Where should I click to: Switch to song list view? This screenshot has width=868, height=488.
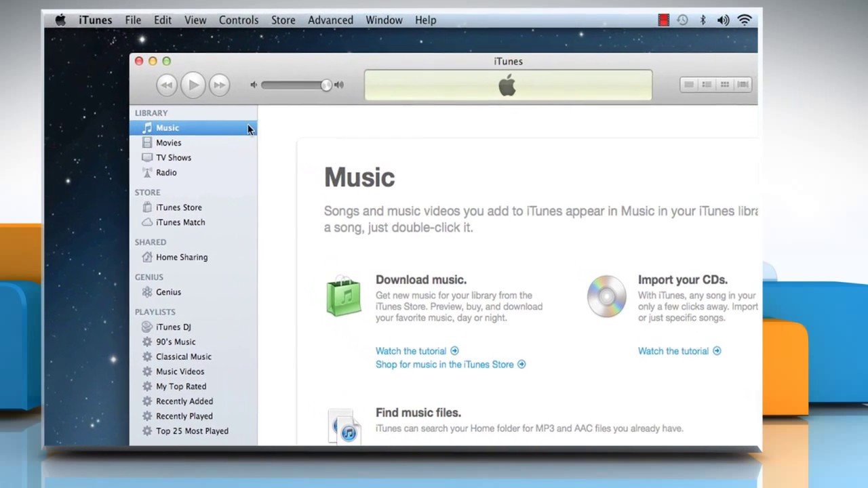tap(688, 85)
